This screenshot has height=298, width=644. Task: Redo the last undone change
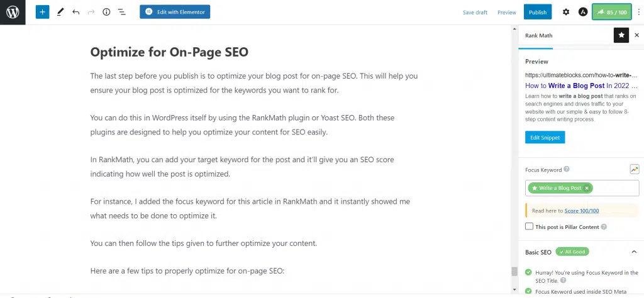click(x=91, y=13)
